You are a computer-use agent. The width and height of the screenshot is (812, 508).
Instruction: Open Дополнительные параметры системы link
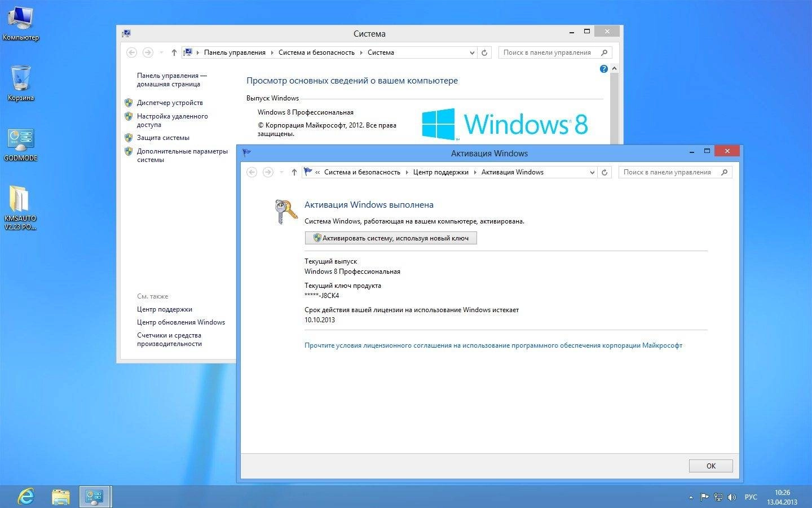pos(182,155)
